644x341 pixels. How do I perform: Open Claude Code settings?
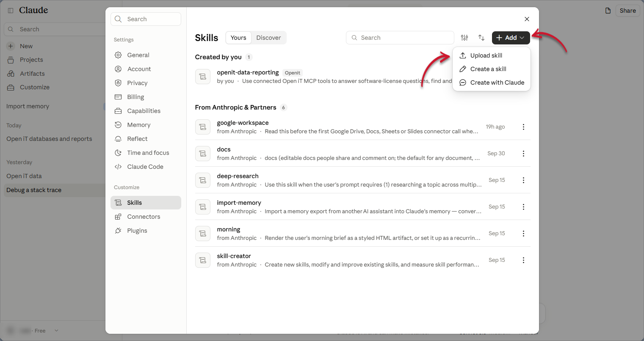coord(146,167)
